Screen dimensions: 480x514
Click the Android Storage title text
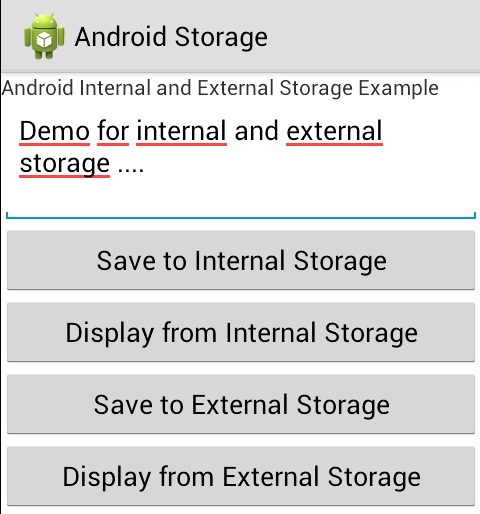pyautogui.click(x=171, y=37)
